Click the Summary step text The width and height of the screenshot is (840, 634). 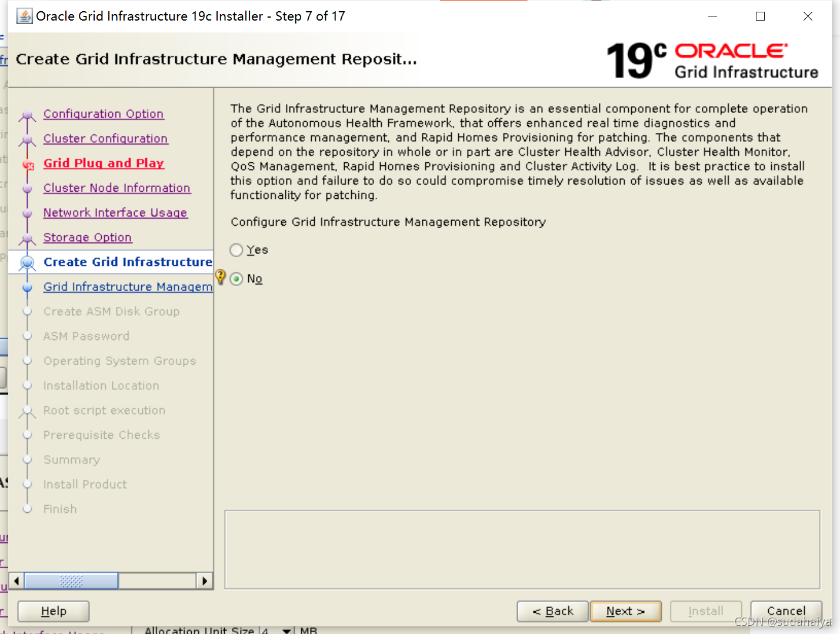72,459
